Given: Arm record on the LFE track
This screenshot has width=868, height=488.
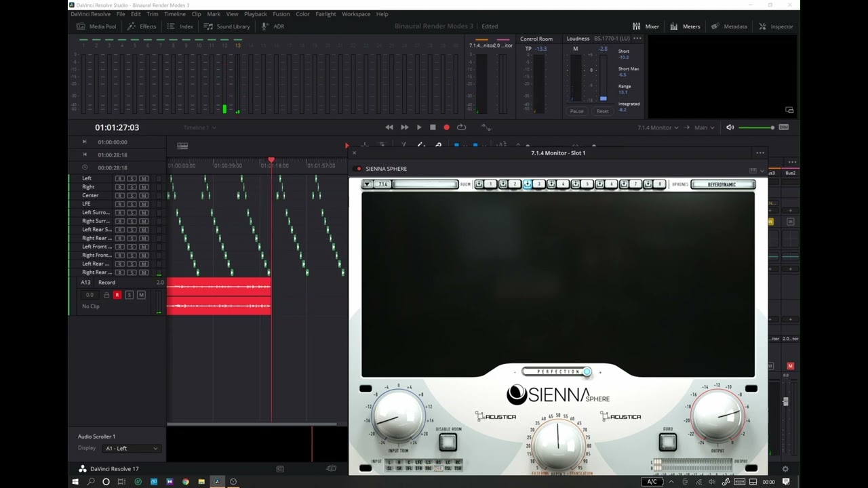Looking at the screenshot, I should pyautogui.click(x=120, y=204).
